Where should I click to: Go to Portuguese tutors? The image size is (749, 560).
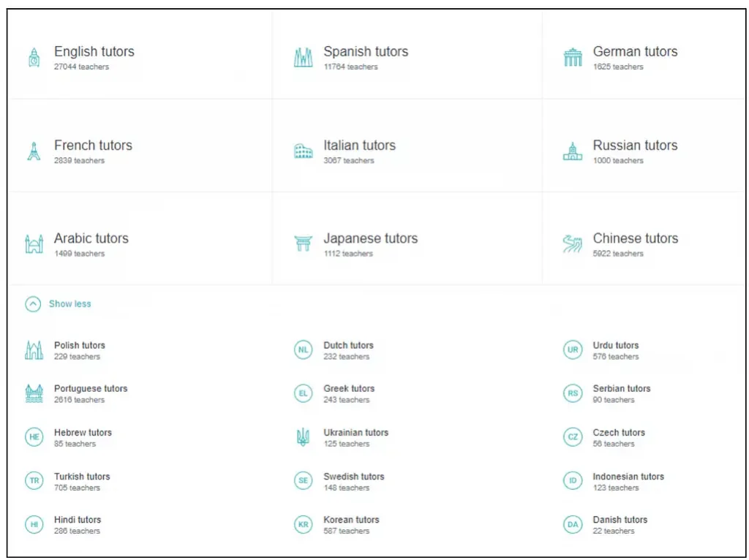91,389
